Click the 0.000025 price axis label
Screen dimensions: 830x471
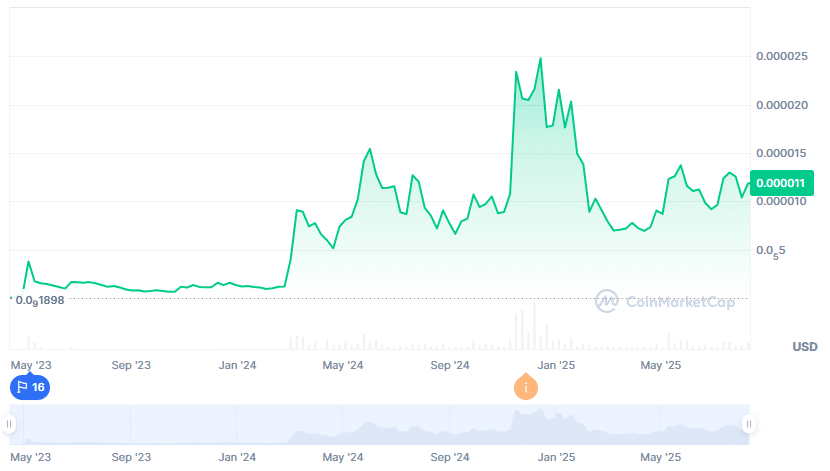(785, 56)
